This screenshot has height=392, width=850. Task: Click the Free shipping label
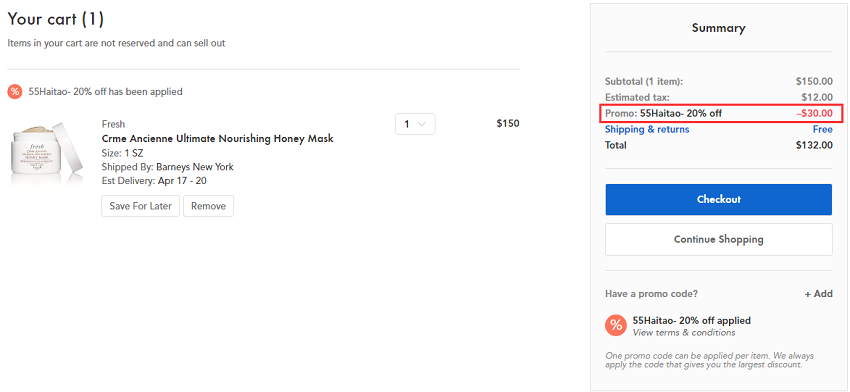tap(822, 129)
